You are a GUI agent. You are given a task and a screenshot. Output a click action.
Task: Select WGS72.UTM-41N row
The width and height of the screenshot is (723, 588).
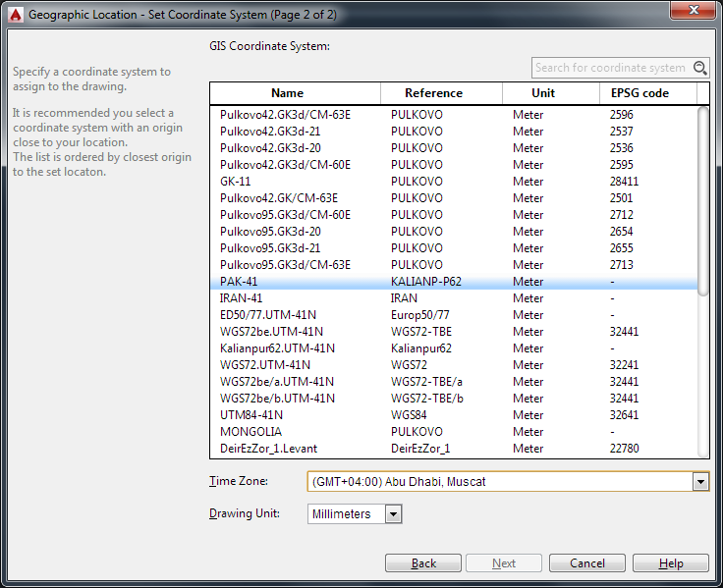(x=454, y=365)
